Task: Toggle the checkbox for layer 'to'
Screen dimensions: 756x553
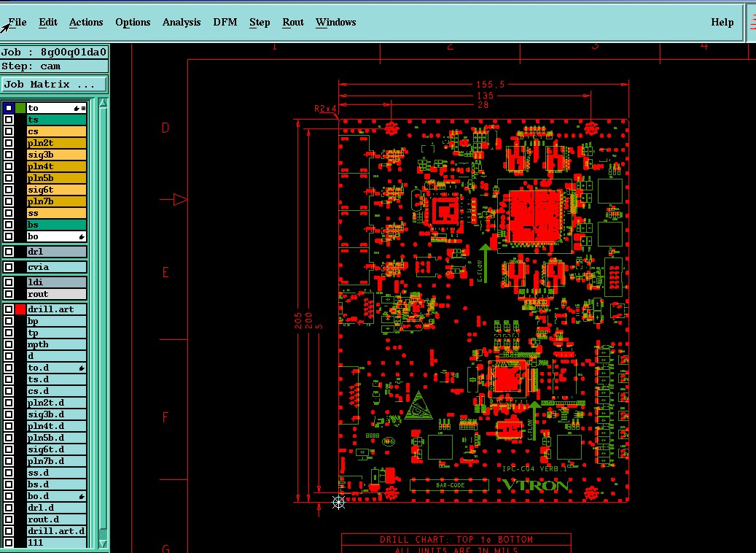Action: tap(9, 108)
